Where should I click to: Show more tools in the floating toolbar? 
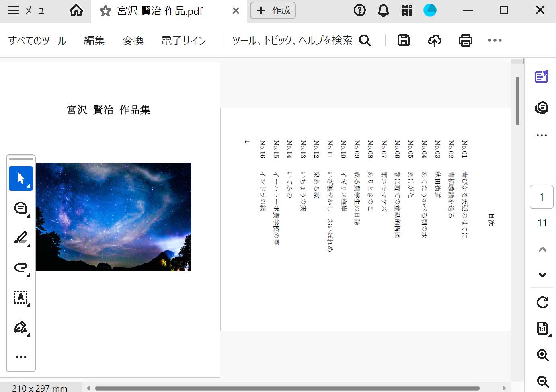(x=21, y=357)
